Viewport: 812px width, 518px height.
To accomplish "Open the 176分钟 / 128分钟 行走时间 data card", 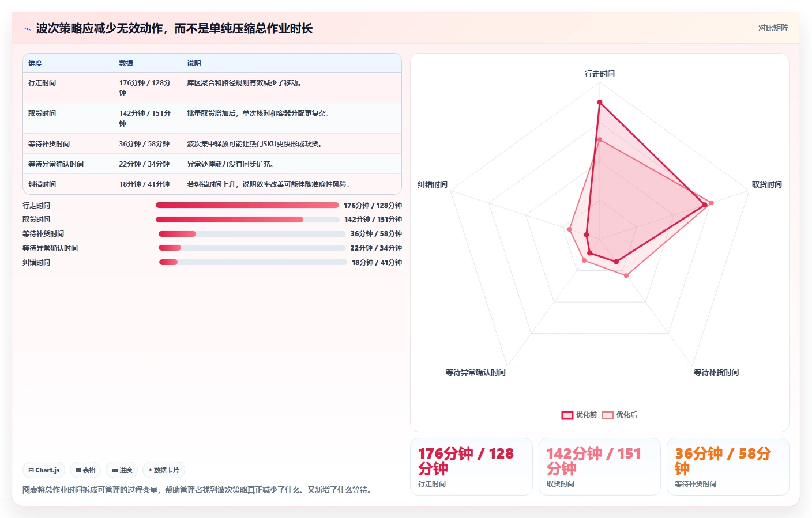I will click(x=471, y=467).
